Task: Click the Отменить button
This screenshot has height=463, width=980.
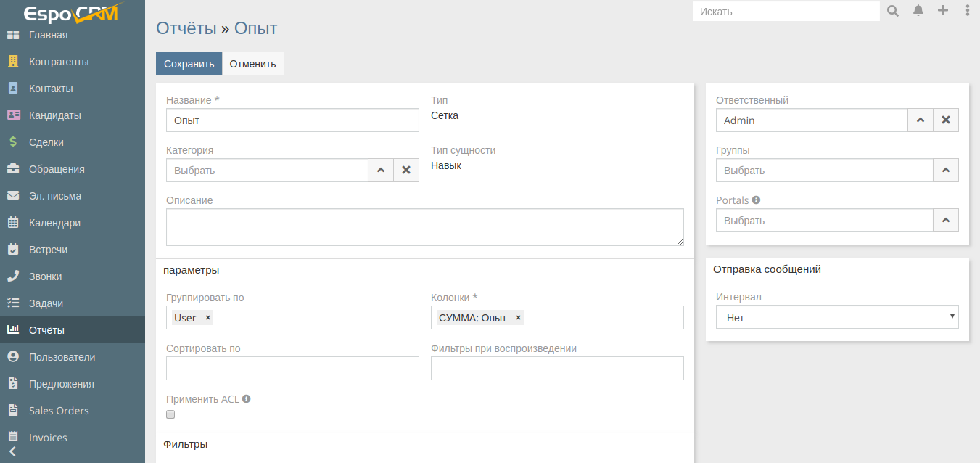Action: click(252, 64)
